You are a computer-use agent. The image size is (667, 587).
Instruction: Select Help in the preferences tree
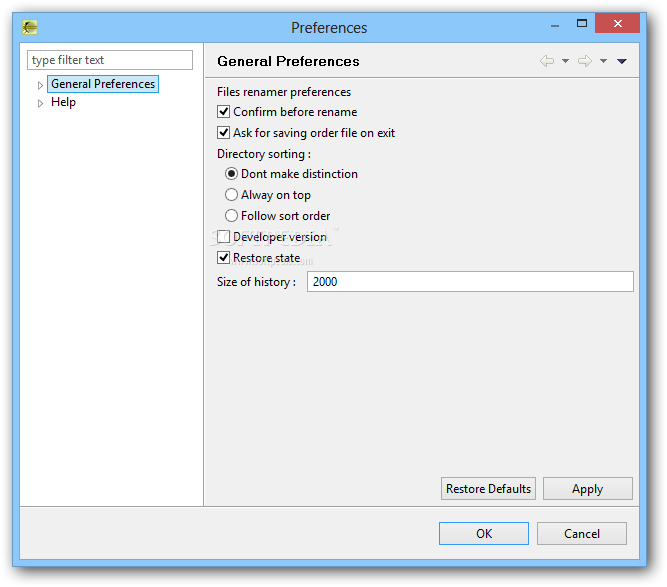click(63, 102)
